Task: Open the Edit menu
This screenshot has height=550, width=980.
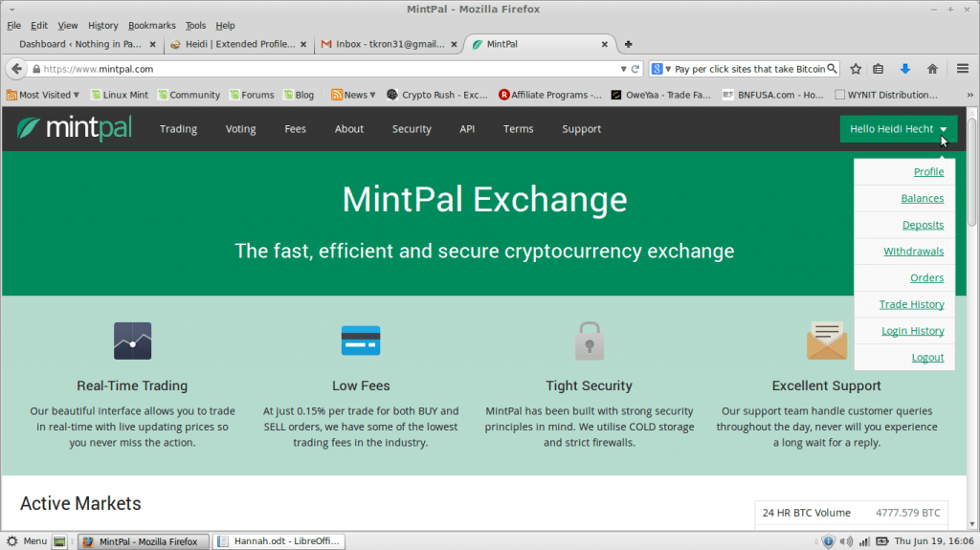Action: pos(38,26)
